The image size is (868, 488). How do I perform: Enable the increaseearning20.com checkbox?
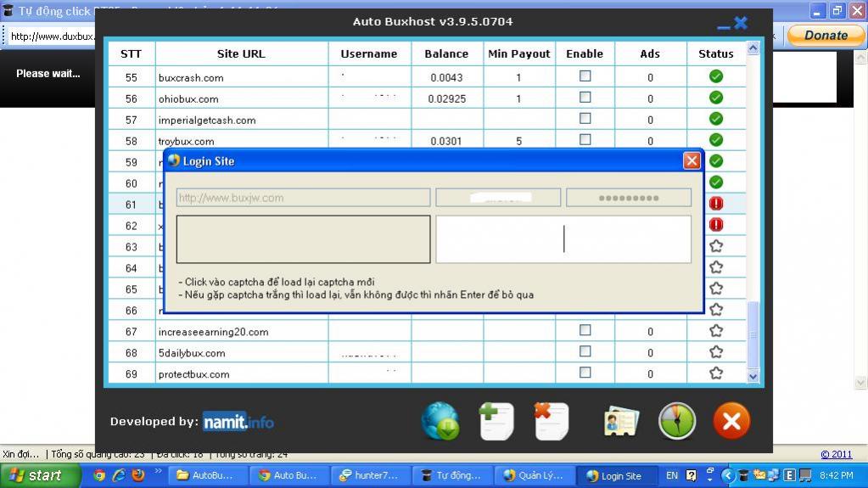tap(585, 330)
